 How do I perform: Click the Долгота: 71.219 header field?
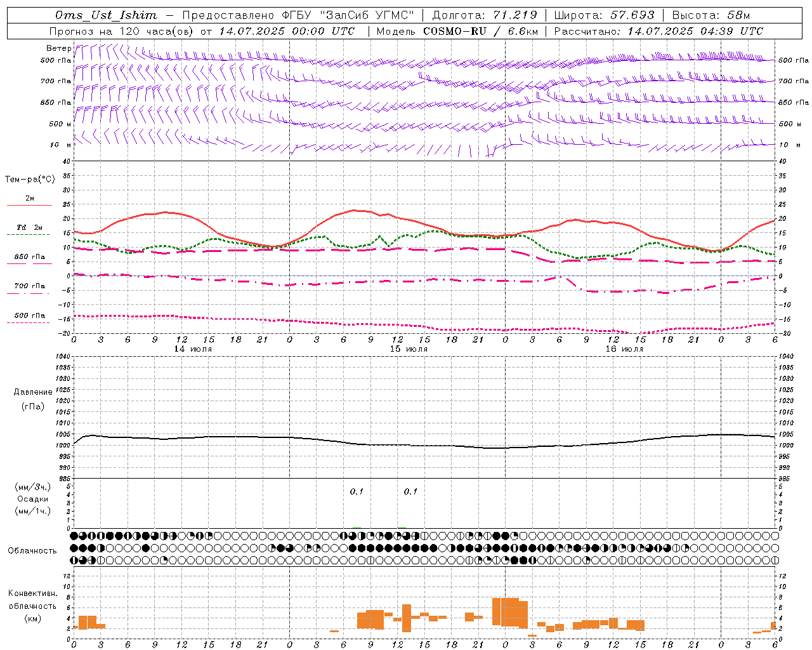click(x=485, y=15)
